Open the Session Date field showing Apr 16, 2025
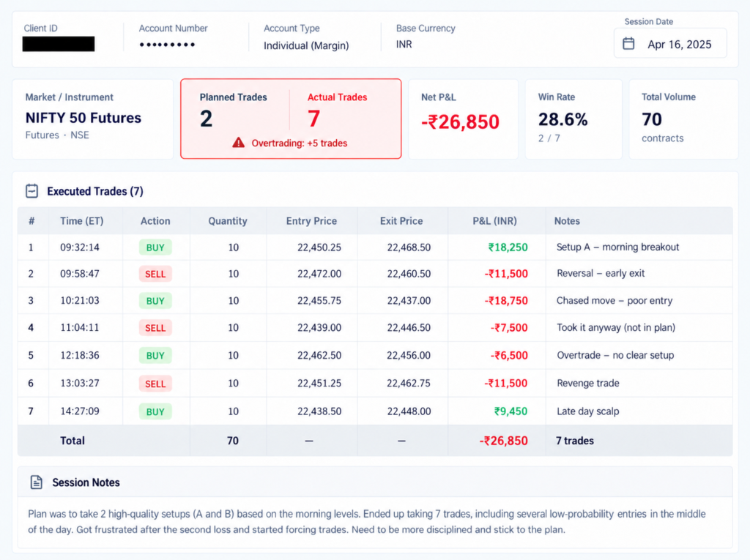This screenshot has height=560, width=750. pyautogui.click(x=670, y=43)
